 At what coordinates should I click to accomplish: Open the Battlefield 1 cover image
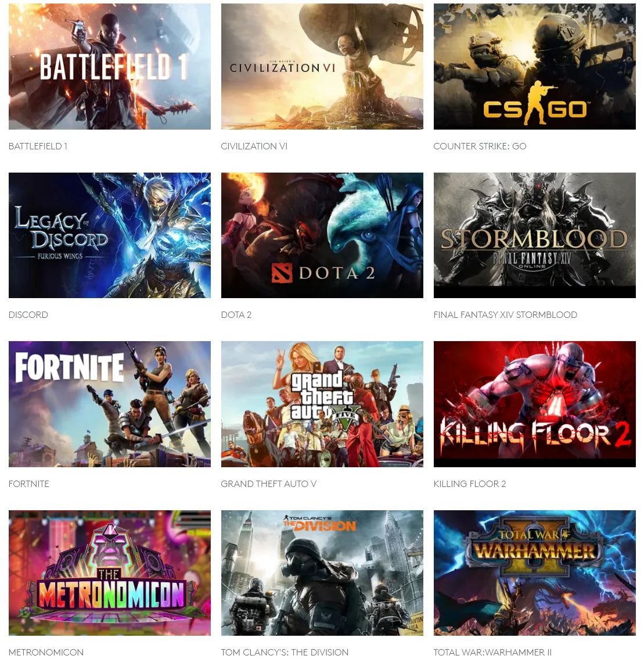(110, 66)
